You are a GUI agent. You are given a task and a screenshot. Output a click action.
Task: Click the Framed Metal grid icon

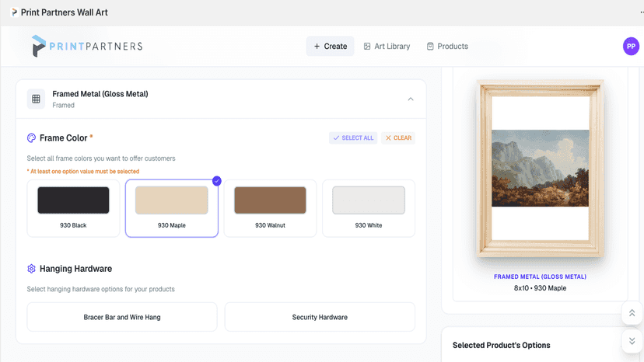pyautogui.click(x=36, y=99)
